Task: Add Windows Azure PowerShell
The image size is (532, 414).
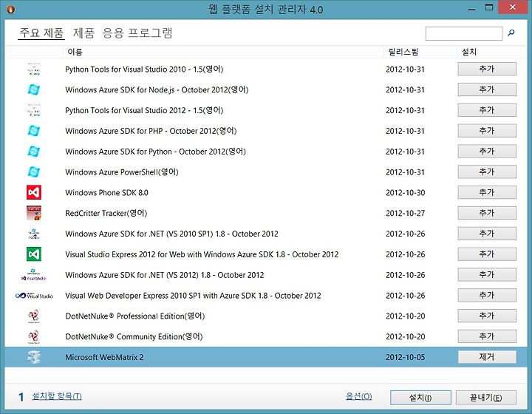Action: pos(487,172)
